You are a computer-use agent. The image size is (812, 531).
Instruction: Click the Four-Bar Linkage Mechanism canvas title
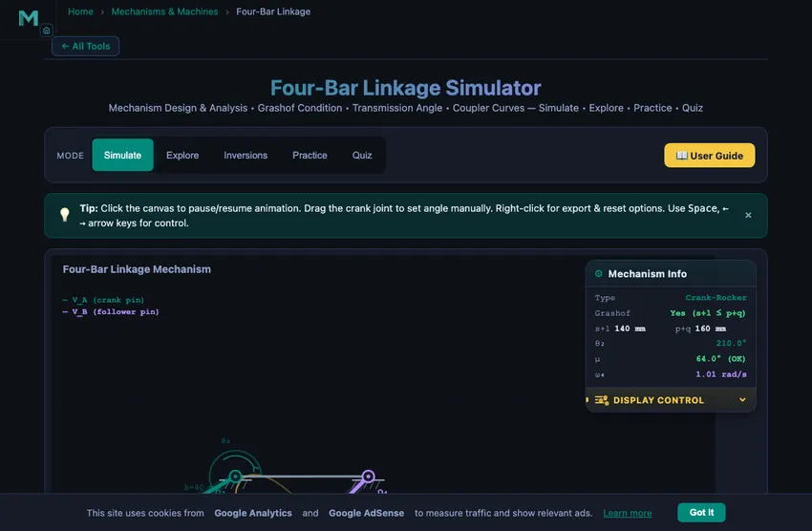(x=137, y=269)
